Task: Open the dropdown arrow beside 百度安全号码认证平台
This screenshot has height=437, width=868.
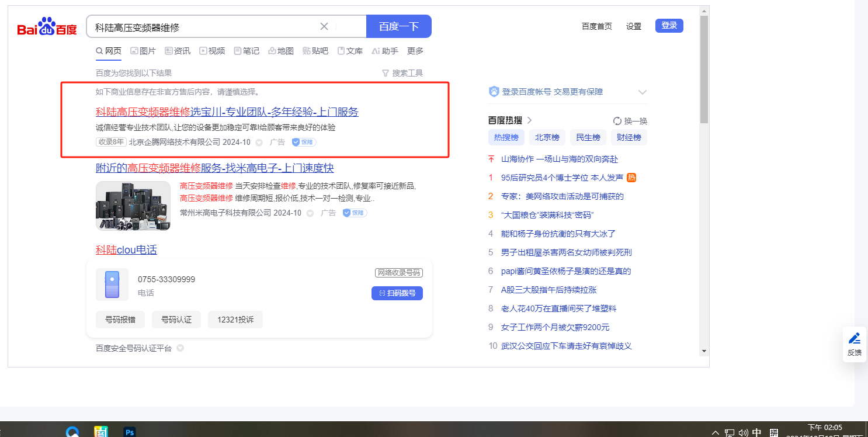Action: 180,348
